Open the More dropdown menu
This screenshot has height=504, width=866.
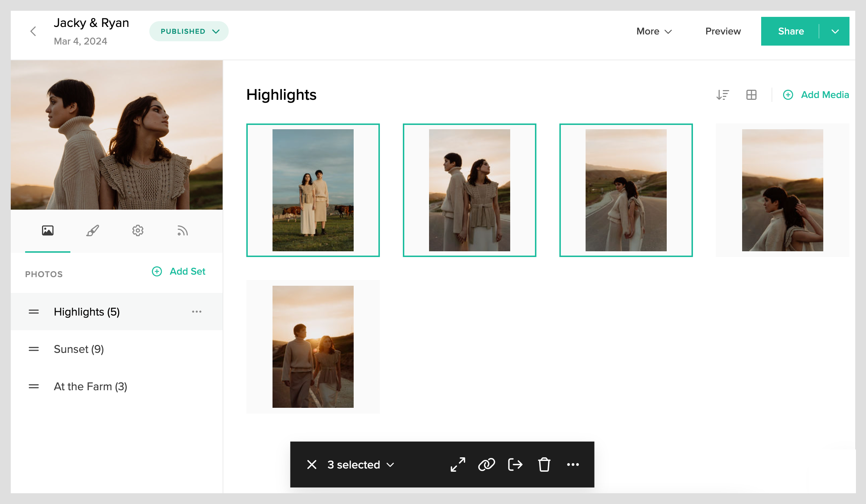tap(654, 31)
